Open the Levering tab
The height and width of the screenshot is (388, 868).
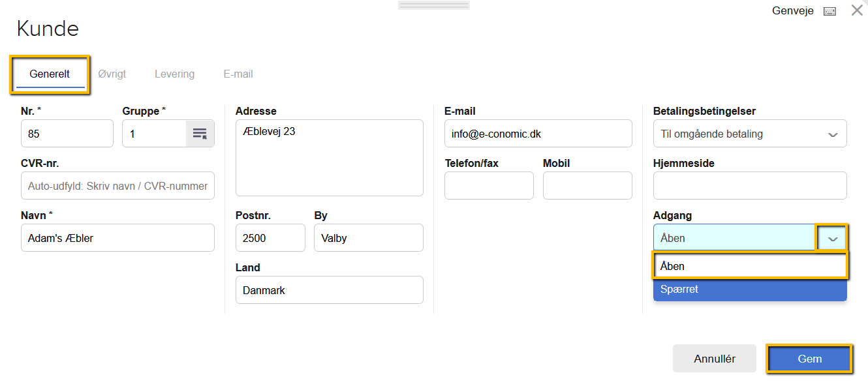[174, 74]
